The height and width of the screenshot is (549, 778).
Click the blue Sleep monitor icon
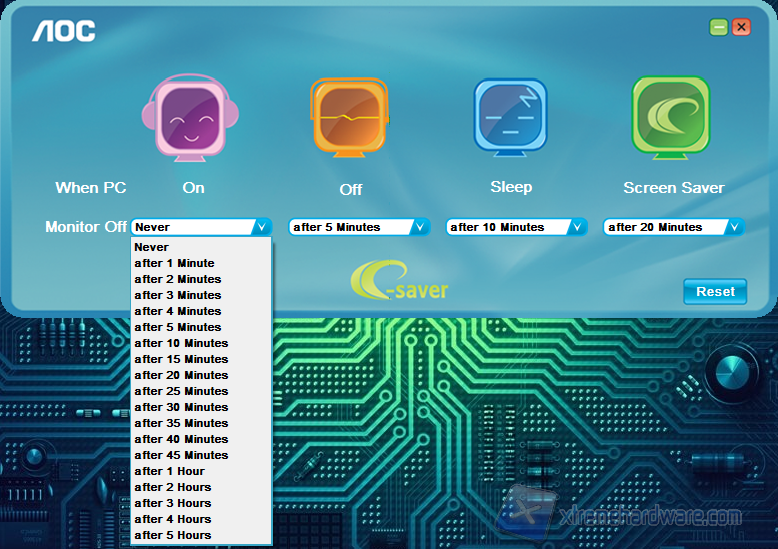coord(510,118)
